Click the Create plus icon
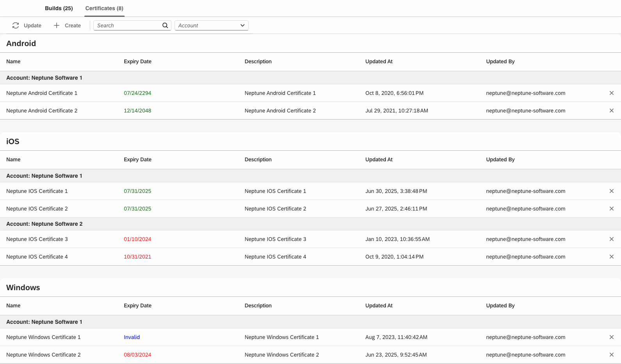This screenshot has height=364, width=621. pos(57,25)
